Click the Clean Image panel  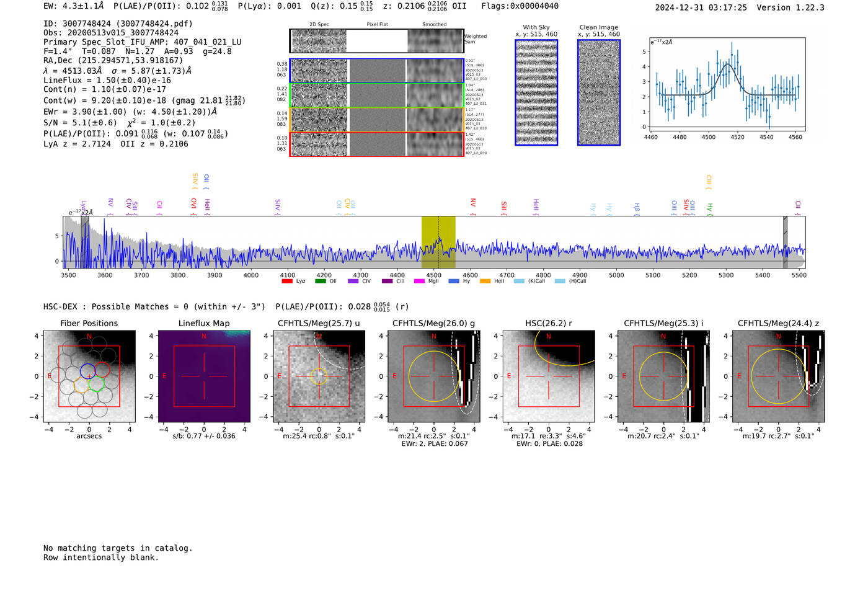pyautogui.click(x=599, y=92)
